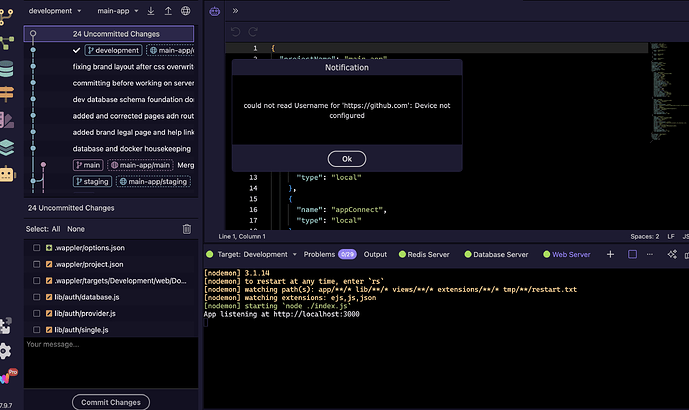Click the Spaces: 2 status bar entry
The height and width of the screenshot is (410, 689).
tap(645, 236)
